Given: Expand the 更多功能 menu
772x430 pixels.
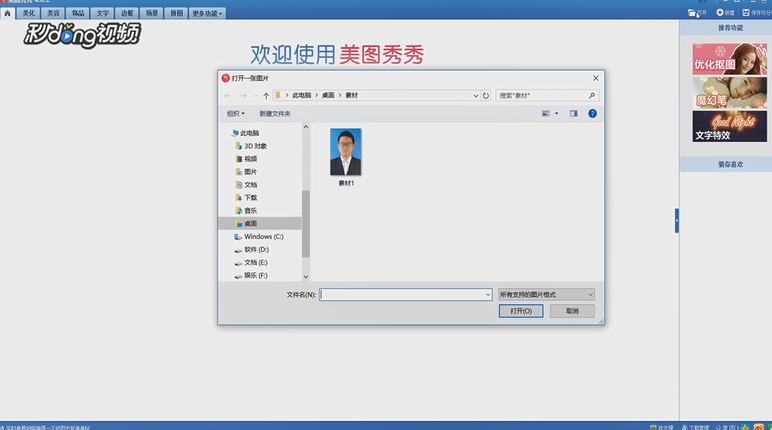Looking at the screenshot, I should 207,13.
